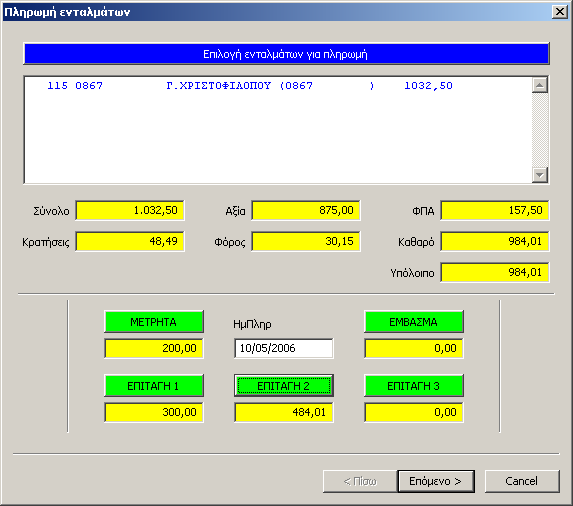Image resolution: width=573 pixels, height=506 pixels.
Task: Click the ΜΕΤΡΗΤΑ amount field showing 200,00
Action: click(154, 348)
